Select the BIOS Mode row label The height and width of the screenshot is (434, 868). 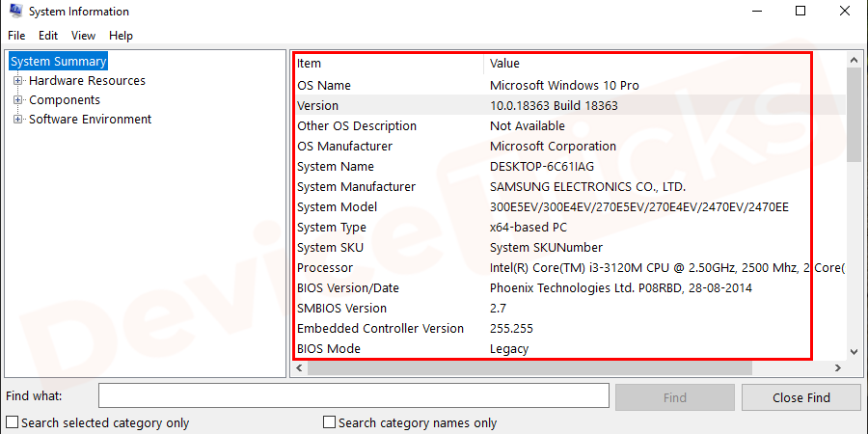tap(329, 349)
